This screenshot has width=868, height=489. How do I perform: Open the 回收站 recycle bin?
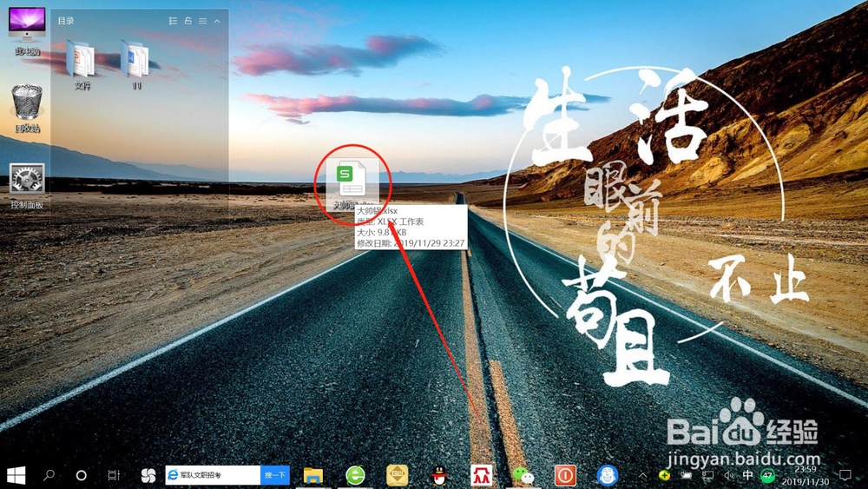27,108
